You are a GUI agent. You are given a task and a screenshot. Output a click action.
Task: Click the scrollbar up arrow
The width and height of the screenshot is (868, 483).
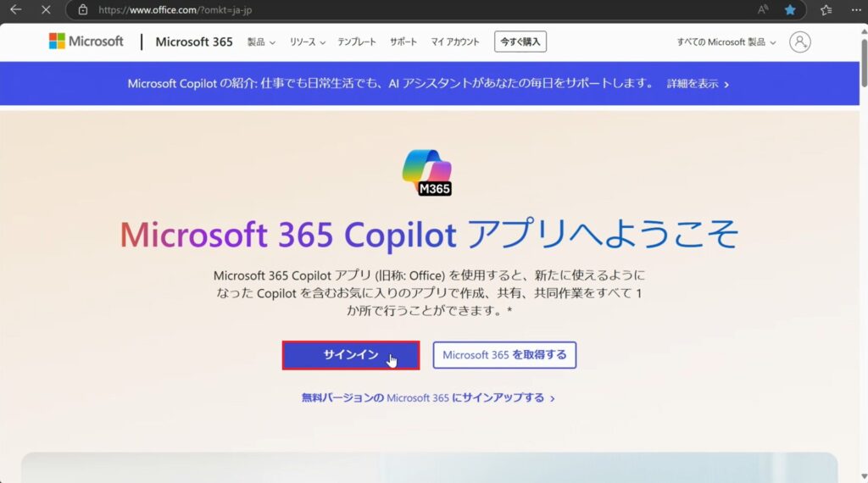pos(864,31)
